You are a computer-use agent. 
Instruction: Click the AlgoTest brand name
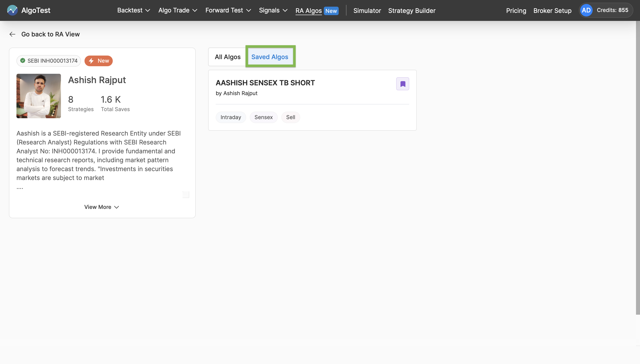[36, 10]
